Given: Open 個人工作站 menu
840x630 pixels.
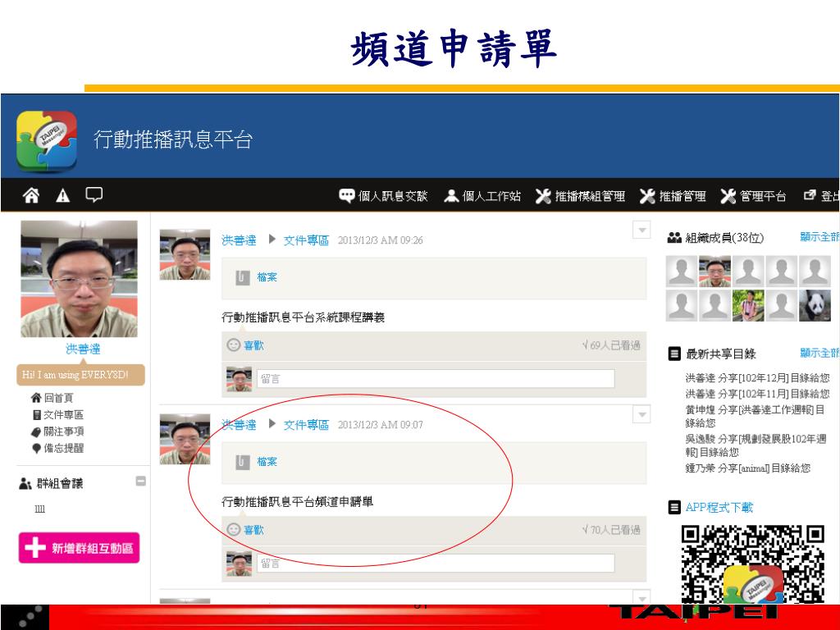Looking at the screenshot, I should [x=482, y=196].
